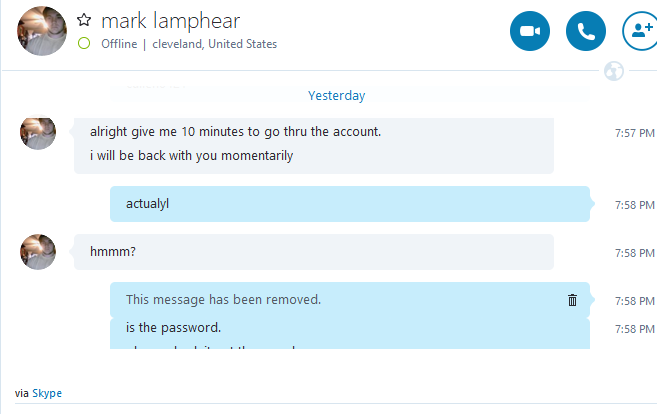
Task: Click the 7:57 PM timestamp
Action: tap(634, 133)
